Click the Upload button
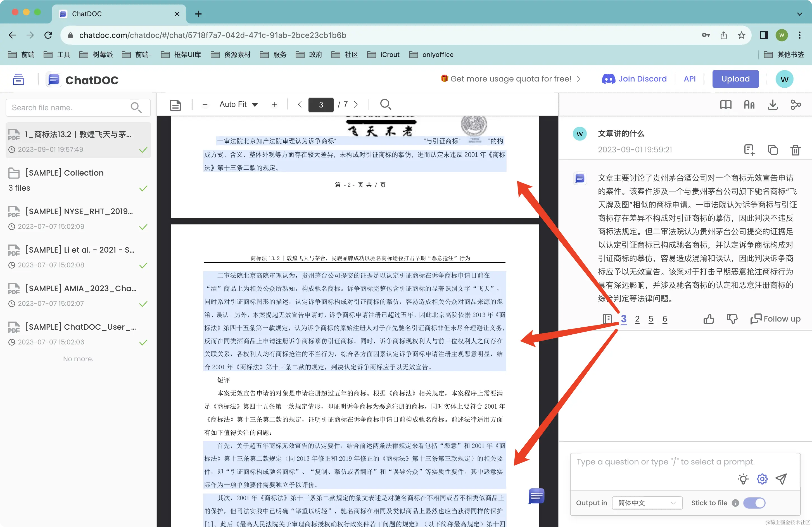Image resolution: width=812 pixels, height=527 pixels. tap(735, 79)
